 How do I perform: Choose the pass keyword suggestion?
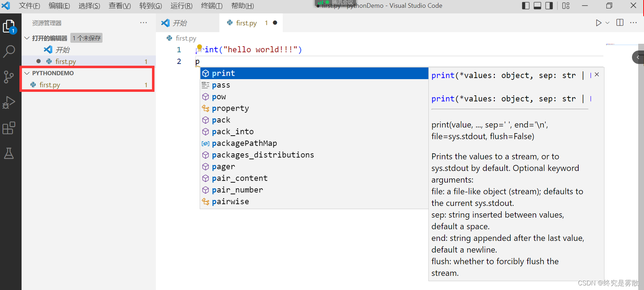click(314, 85)
